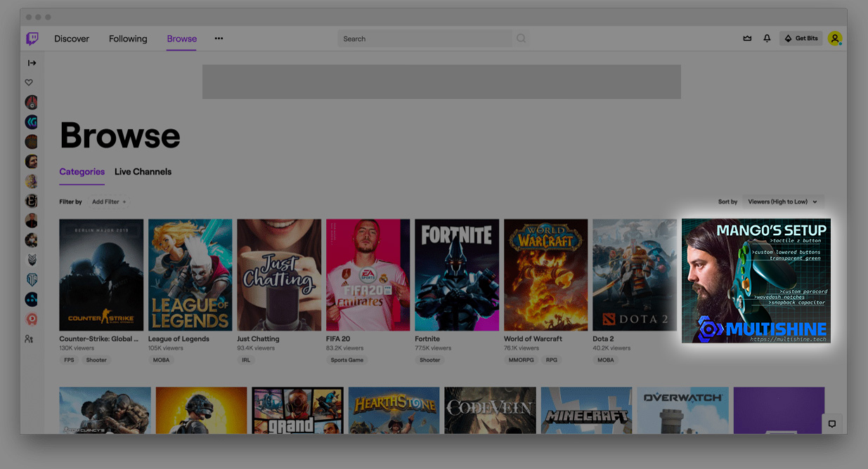Click the Add Filter box
Viewport: 868px width, 469px height.
(x=109, y=202)
